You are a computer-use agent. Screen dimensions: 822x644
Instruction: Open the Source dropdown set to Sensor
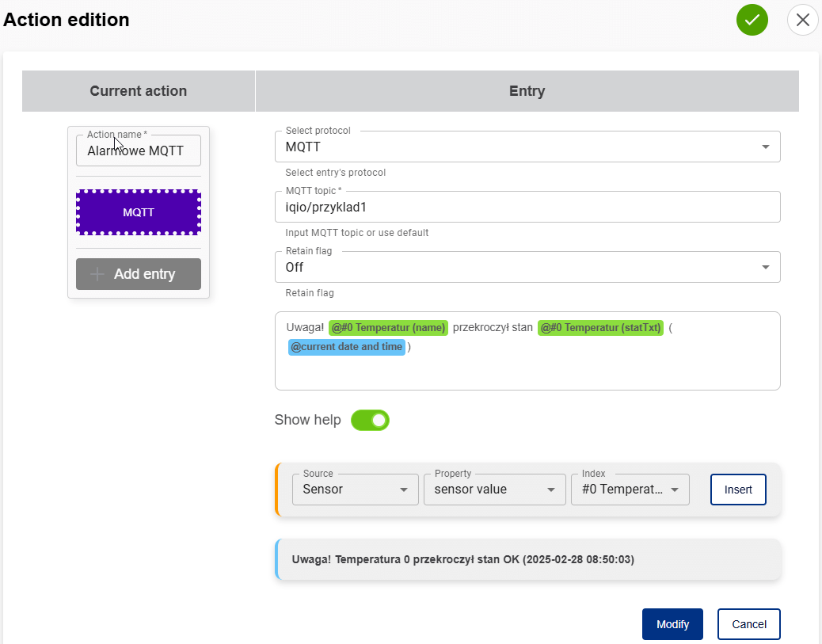pyautogui.click(x=355, y=490)
